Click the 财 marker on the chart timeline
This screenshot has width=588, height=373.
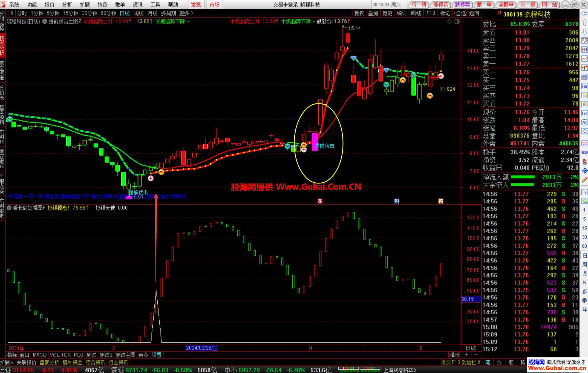point(397,201)
